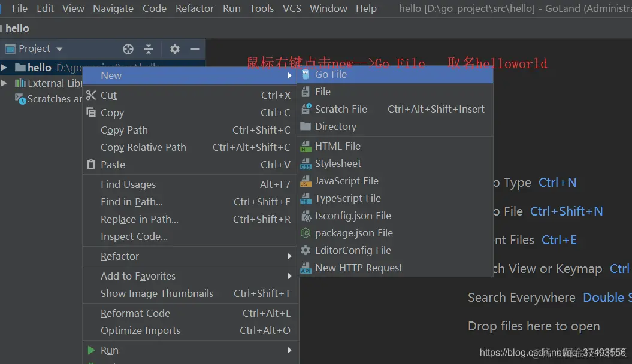Choose Optimize Imports
632x364 pixels.
point(190,330)
